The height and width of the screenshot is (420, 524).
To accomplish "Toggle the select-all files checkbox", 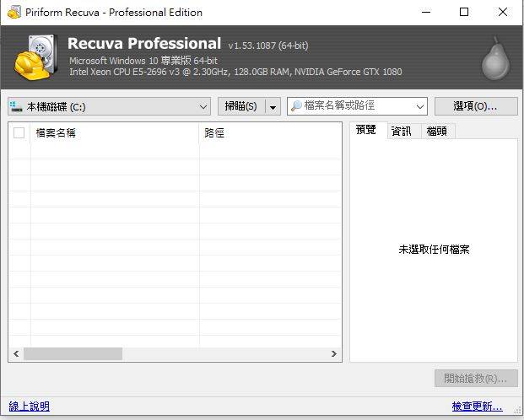I will [19, 133].
